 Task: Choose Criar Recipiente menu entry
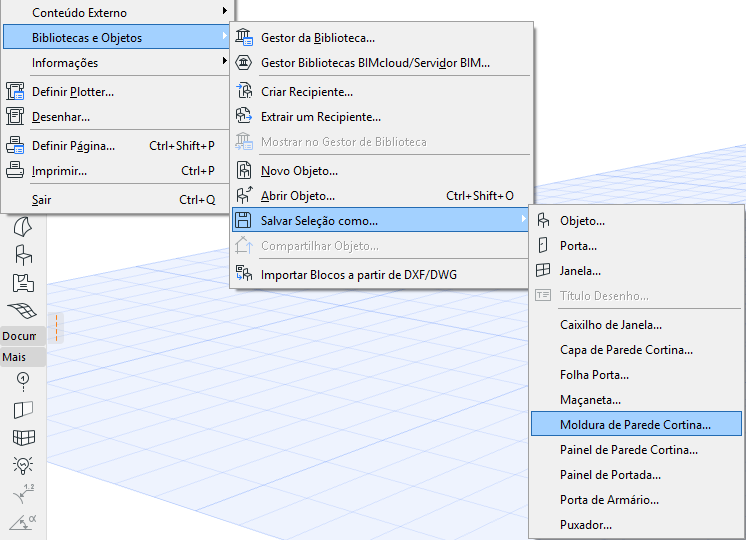tap(381, 92)
